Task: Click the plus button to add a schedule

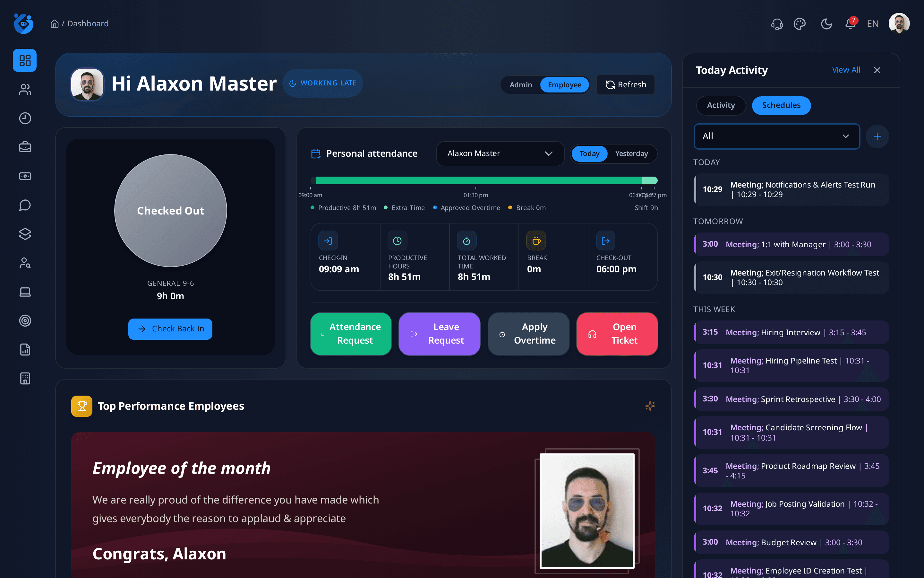Action: [x=877, y=136]
